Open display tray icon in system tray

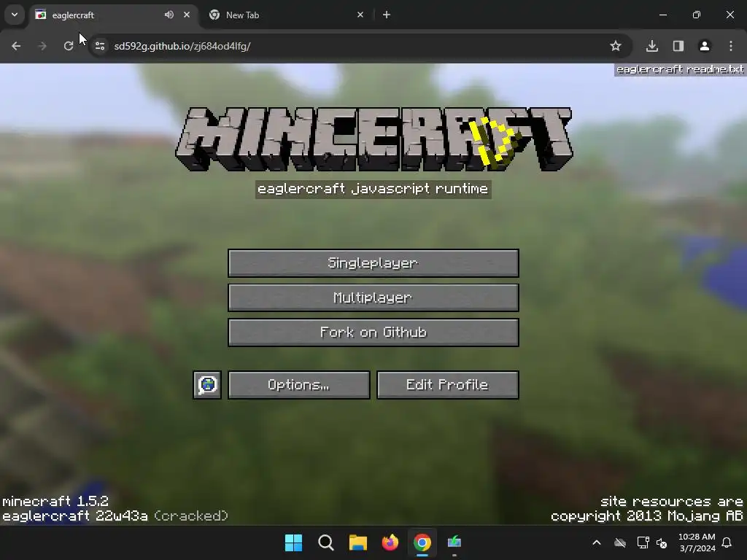[643, 542]
